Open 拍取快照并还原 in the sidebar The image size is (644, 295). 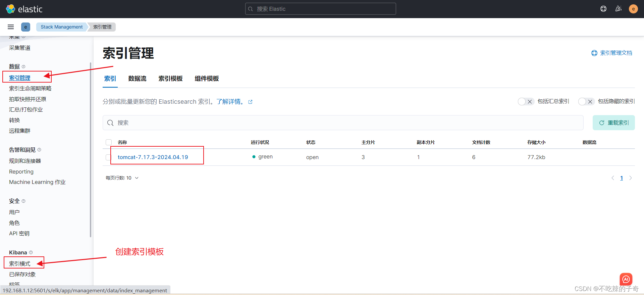coord(28,99)
